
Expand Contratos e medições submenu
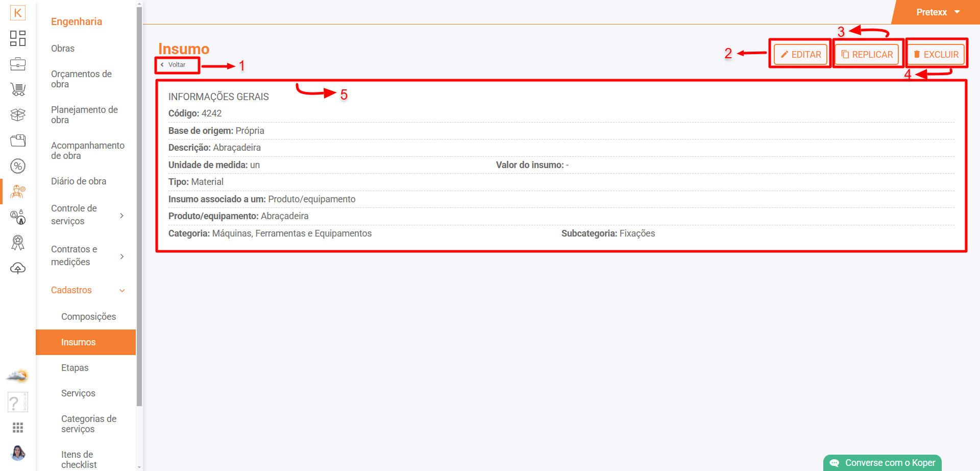click(121, 256)
